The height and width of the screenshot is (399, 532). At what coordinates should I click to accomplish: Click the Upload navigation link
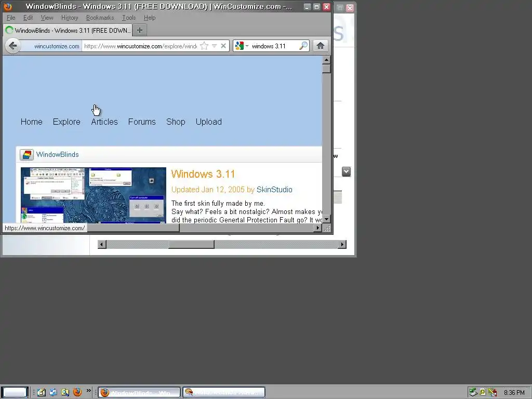209,122
